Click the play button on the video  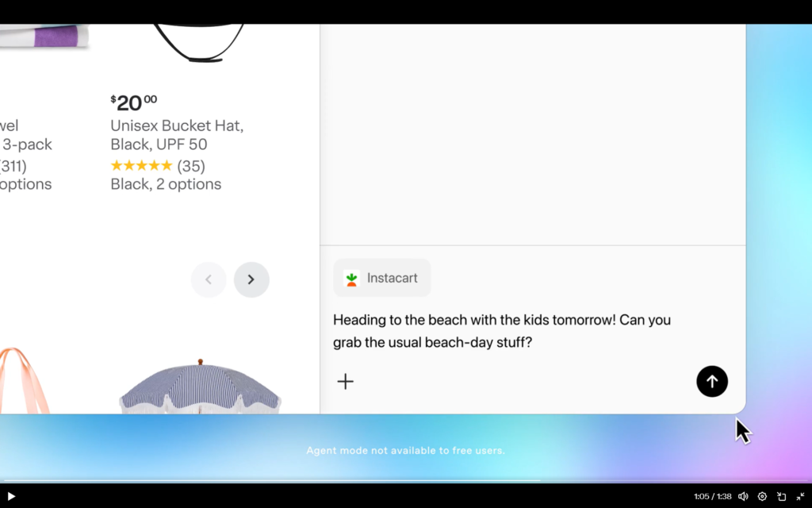(x=11, y=496)
